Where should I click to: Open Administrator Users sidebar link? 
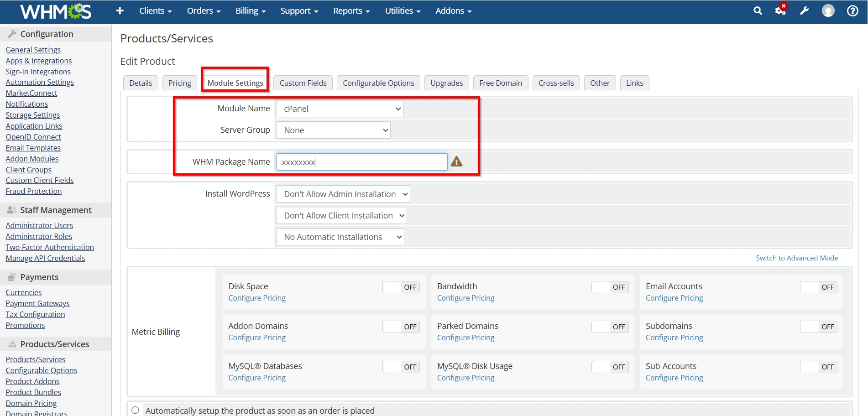39,225
